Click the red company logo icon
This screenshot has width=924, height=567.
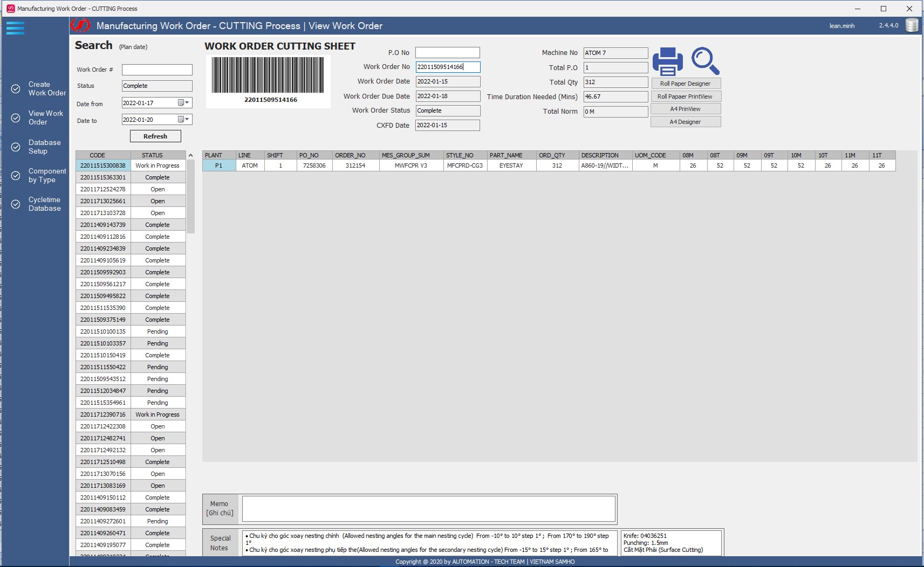pos(81,25)
